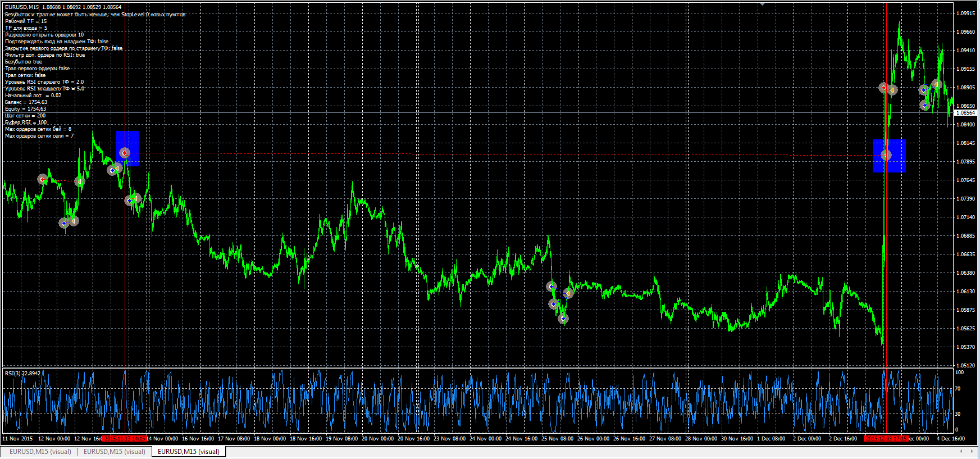The width and height of the screenshot is (980, 459).
Task: Click the current price label 1.08564
Action: click(965, 113)
